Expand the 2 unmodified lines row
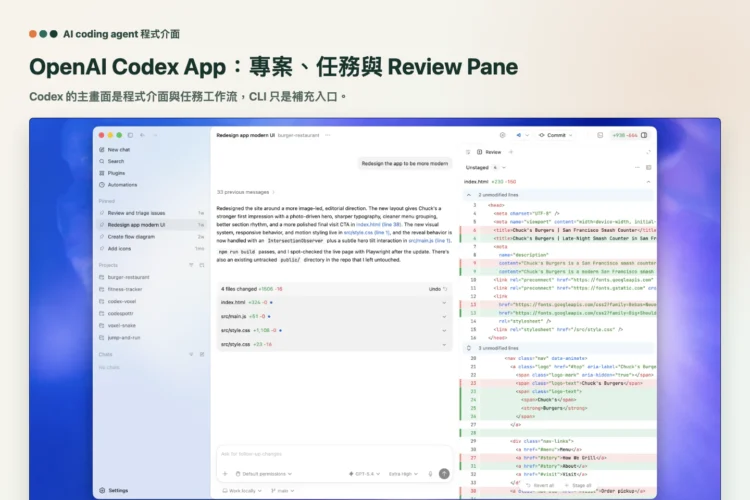Image resolution: width=750 pixels, height=500 pixels. (558, 195)
